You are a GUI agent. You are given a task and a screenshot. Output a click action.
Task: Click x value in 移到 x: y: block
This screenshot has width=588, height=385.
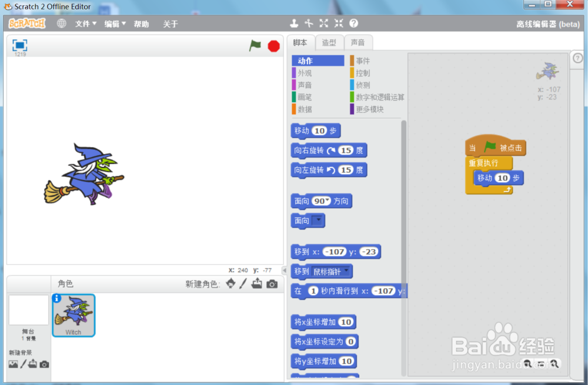[x=335, y=252]
